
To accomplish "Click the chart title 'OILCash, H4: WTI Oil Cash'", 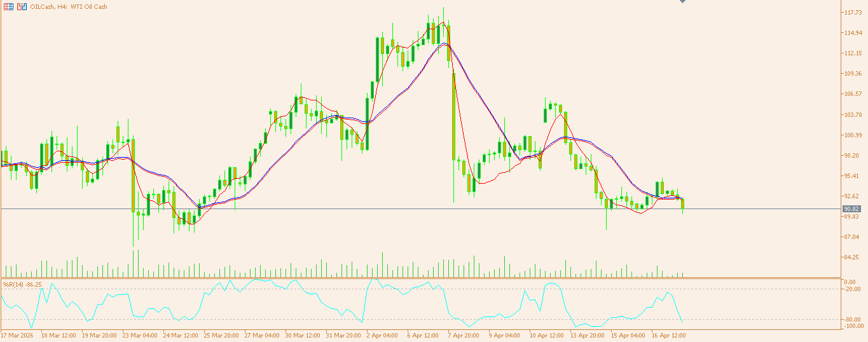I will (x=69, y=6).
